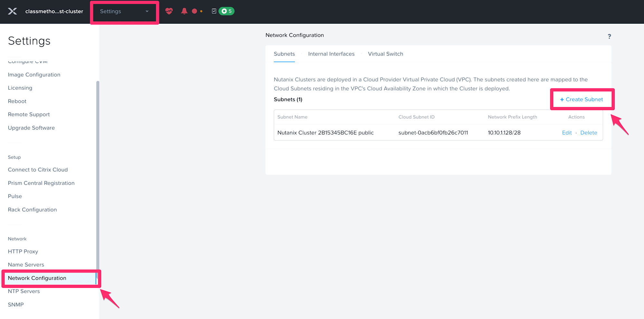Click subnet name Nutanix Cluster 2B15345BC16E public
Screen dimensions: 644x319
(x=326, y=132)
